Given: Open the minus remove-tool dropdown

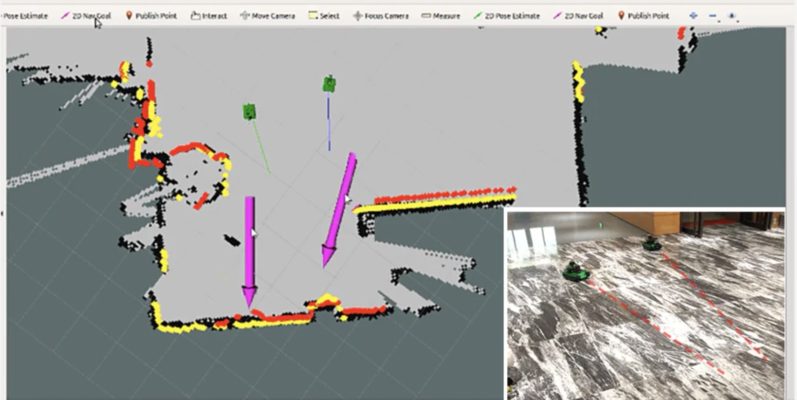Looking at the screenshot, I should (713, 16).
